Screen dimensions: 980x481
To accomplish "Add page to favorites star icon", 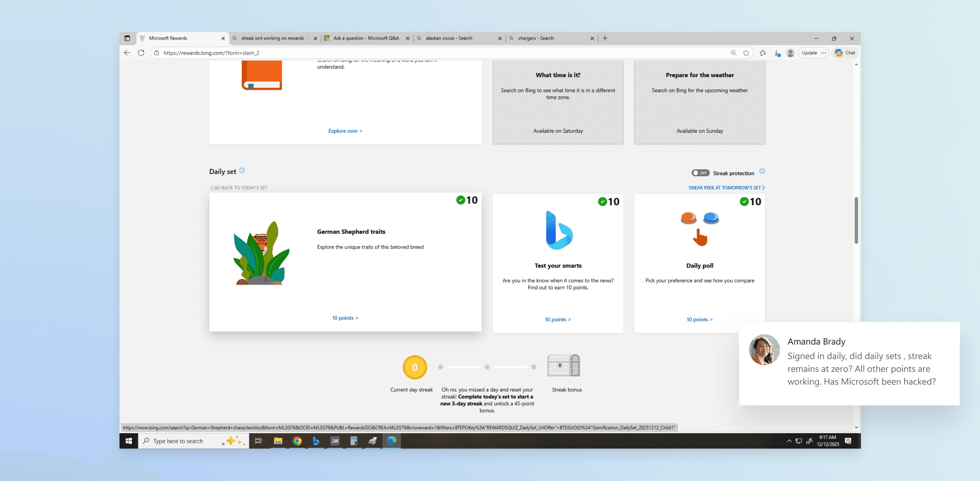I will (x=746, y=53).
